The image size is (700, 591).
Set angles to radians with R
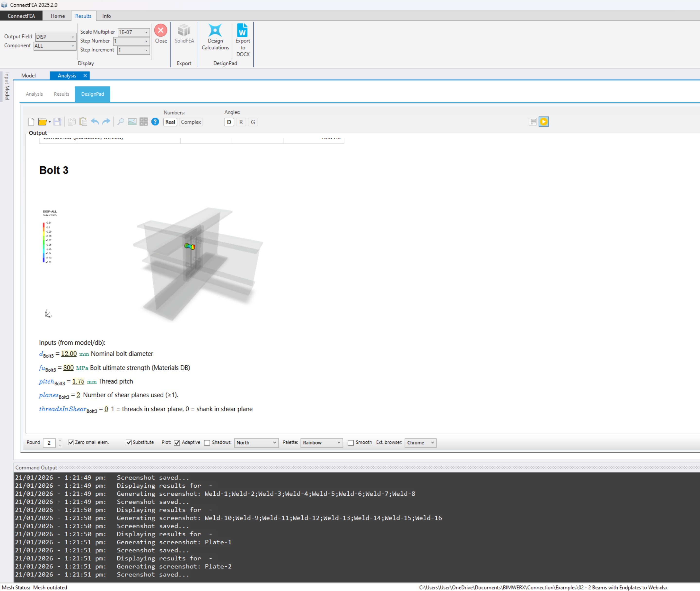click(x=241, y=122)
